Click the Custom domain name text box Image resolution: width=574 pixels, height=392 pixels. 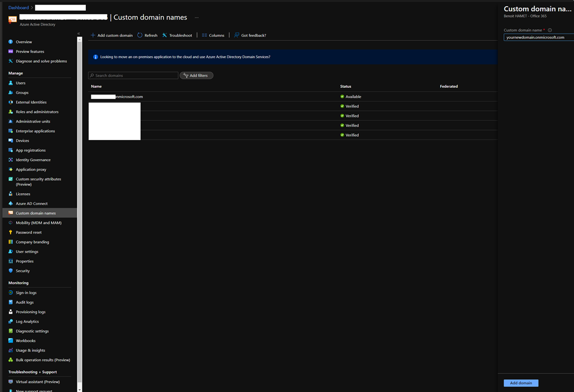[538, 38]
